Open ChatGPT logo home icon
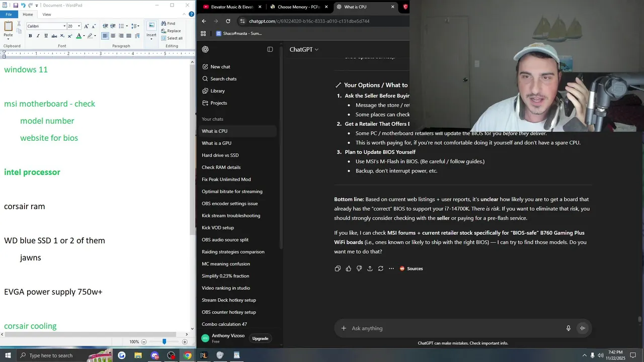 pyautogui.click(x=205, y=49)
